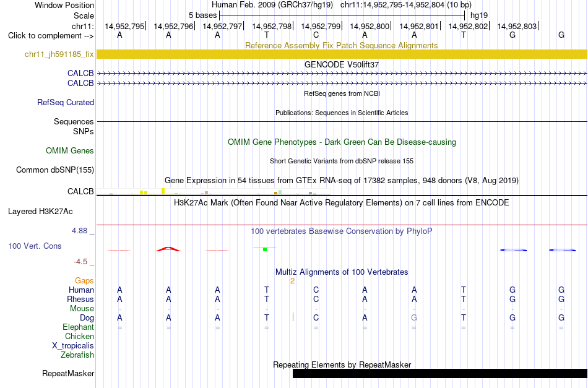Click position label 14,952,795
This screenshot has height=388, width=588.
pyautogui.click(x=124, y=26)
